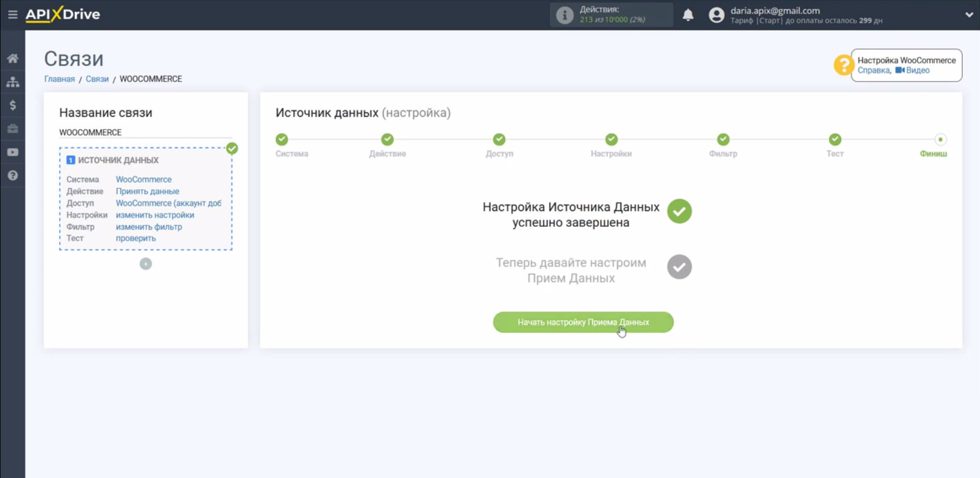Open the connections sitemap sidebar icon
This screenshot has width=980, height=478.
(x=12, y=82)
